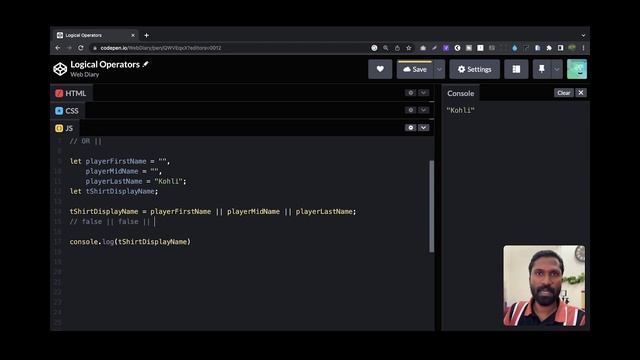Pin this pen with the pin icon
640x360 pixels.
tap(542, 69)
